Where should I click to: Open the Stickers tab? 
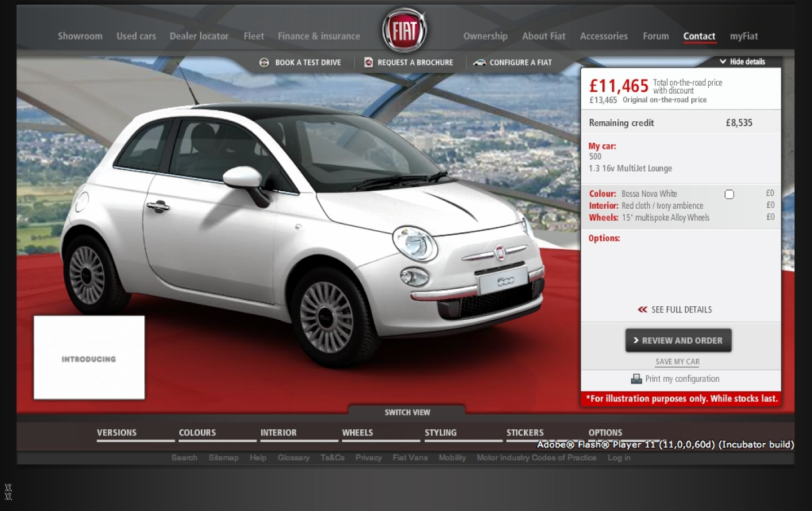pyautogui.click(x=525, y=433)
